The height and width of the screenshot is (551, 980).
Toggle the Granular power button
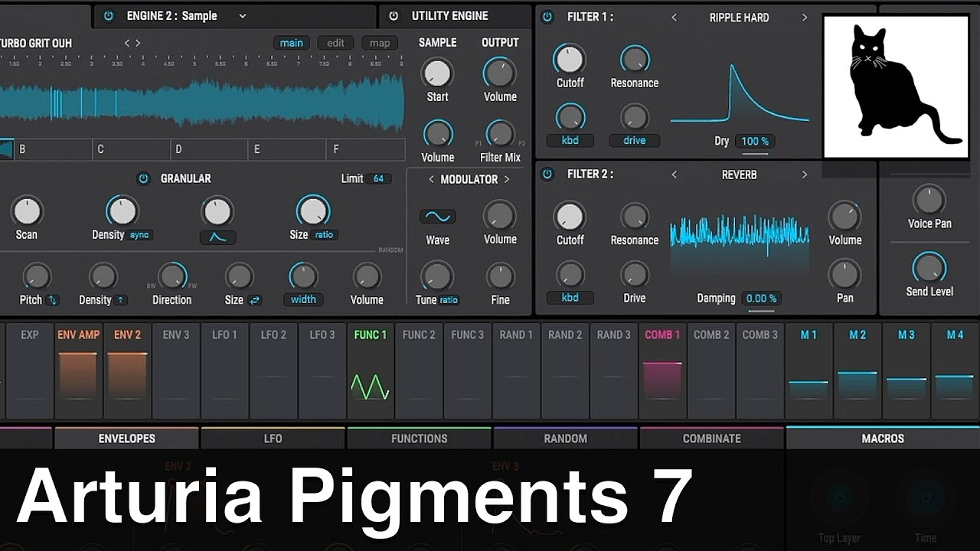[143, 179]
